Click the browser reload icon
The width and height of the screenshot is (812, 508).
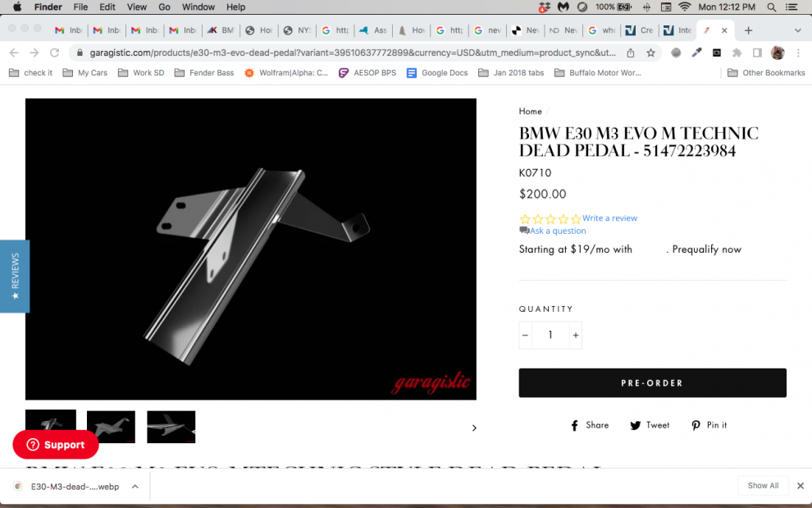tap(54, 53)
